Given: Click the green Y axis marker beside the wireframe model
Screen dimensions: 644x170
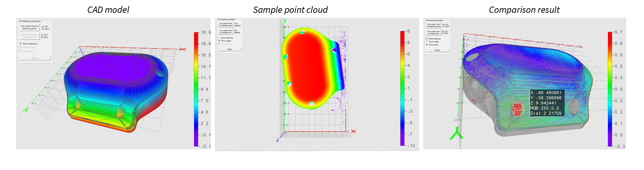Looking at the screenshot, I should (x=26, y=109).
